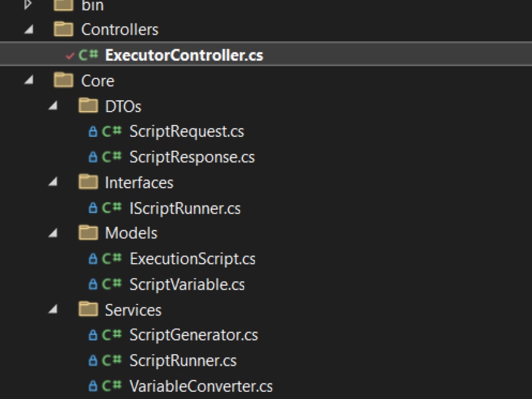Collapse the Models folder arrow

click(x=53, y=233)
